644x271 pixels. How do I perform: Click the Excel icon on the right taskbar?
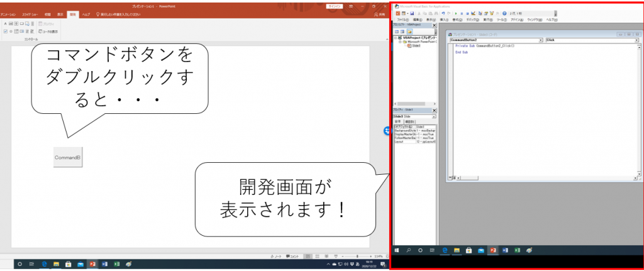pos(518,250)
